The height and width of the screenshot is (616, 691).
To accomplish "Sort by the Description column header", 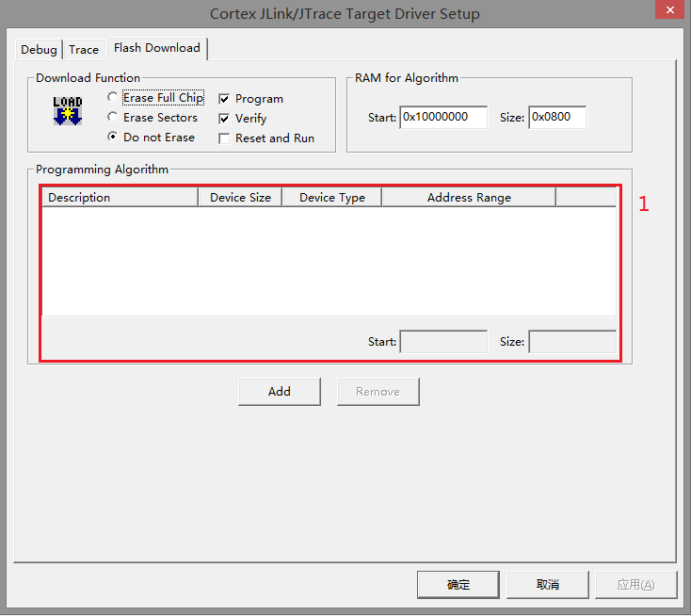I will click(x=120, y=197).
